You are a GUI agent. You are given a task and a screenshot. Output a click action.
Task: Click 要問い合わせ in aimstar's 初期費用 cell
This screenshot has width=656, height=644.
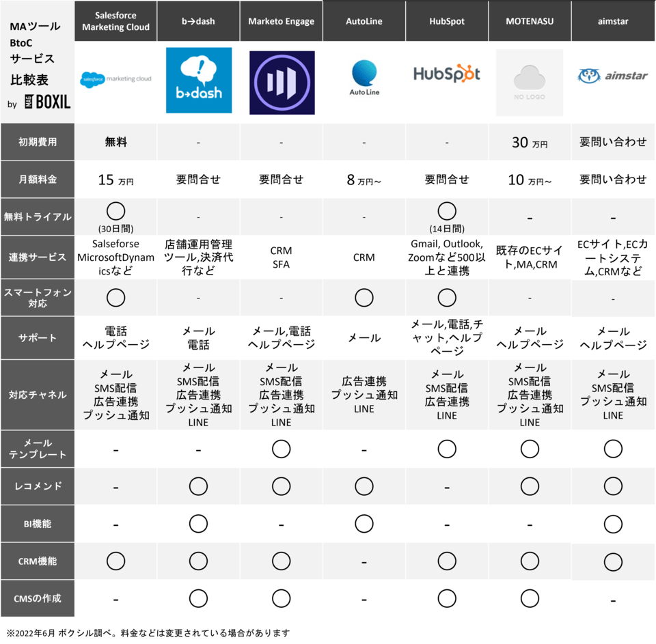[x=612, y=141]
